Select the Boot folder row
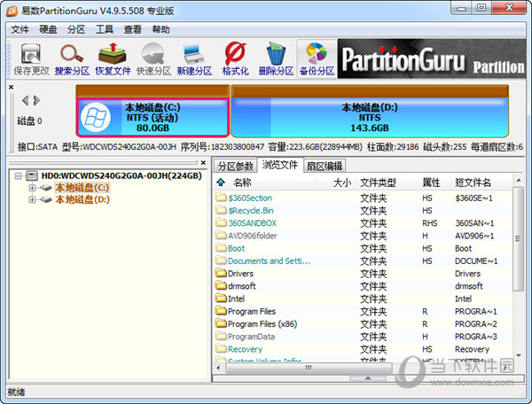 [363, 248]
